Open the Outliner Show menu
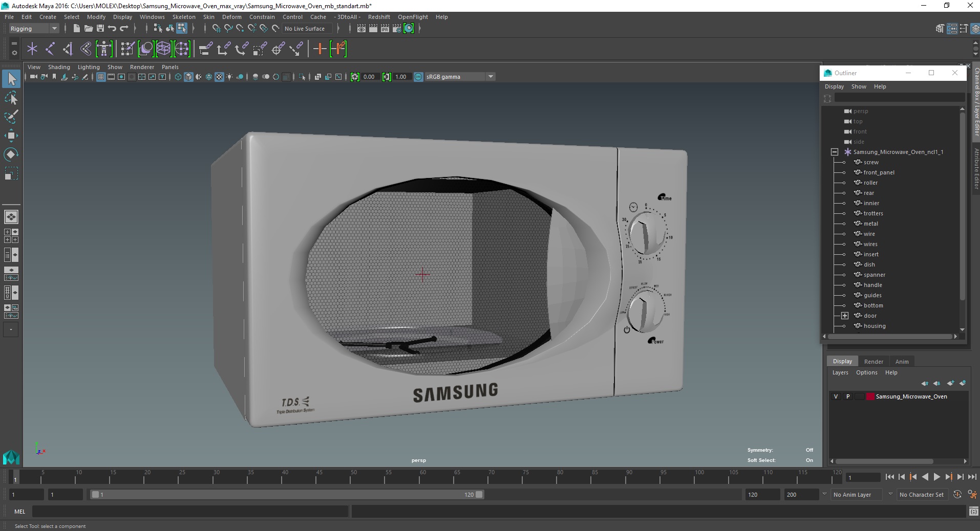 tap(859, 86)
